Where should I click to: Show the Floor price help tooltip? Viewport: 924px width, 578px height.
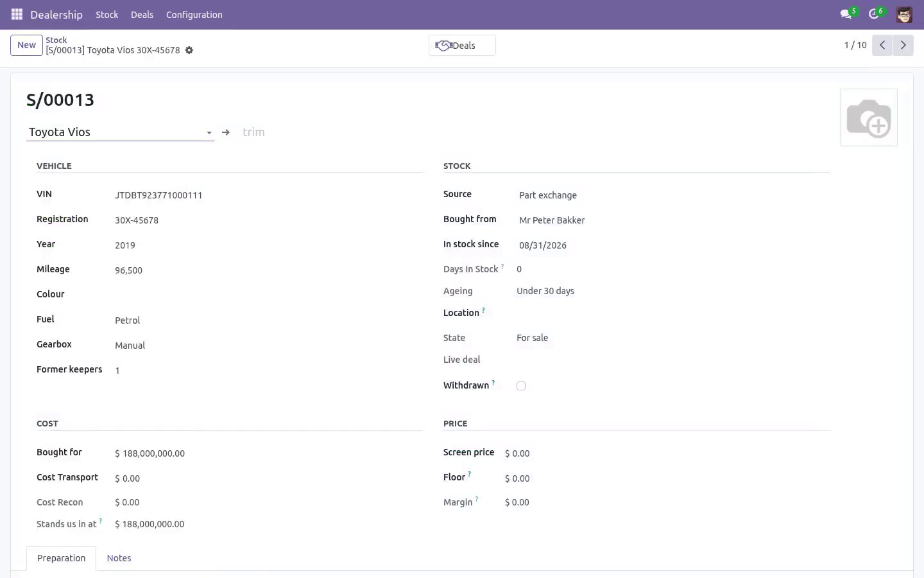pyautogui.click(x=469, y=474)
